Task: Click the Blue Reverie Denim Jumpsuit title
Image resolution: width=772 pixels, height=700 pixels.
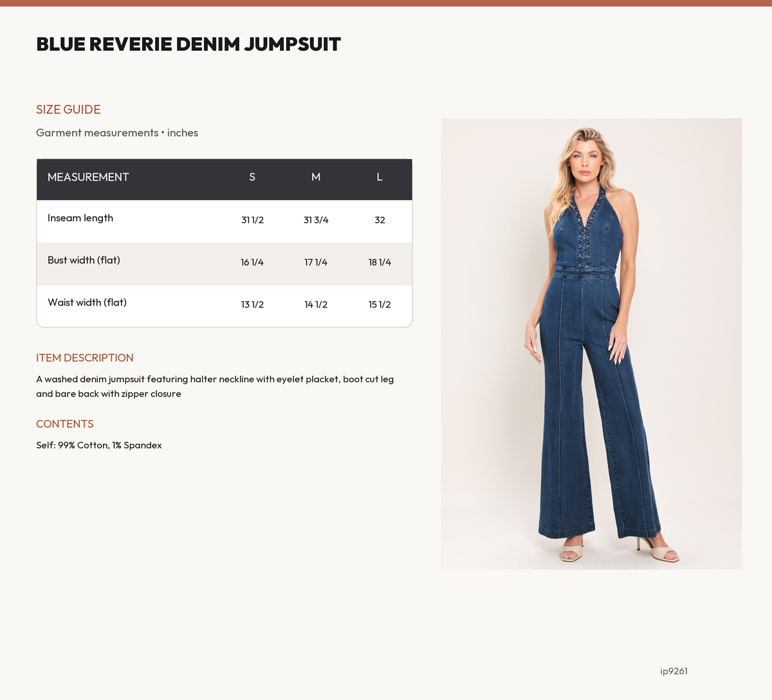Action: (188, 44)
